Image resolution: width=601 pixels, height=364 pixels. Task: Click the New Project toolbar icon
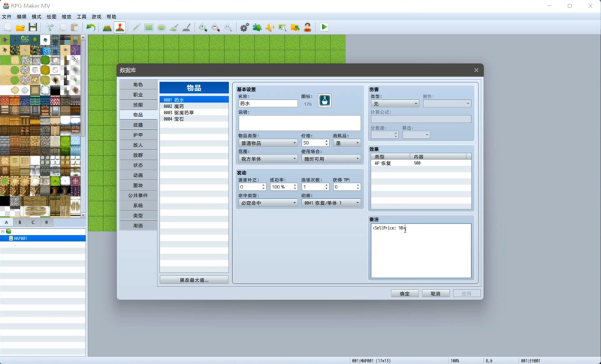coord(8,27)
